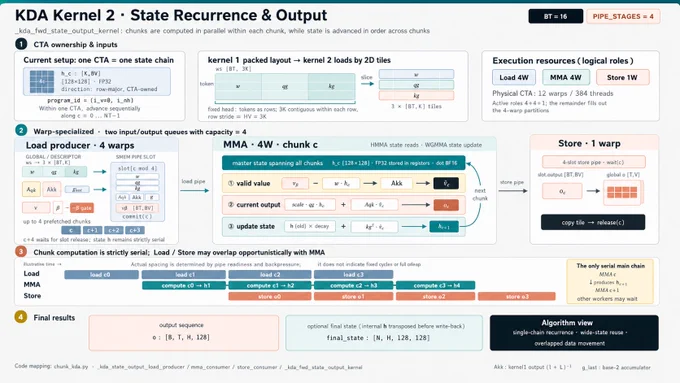Select the load c0 timeline bar
Image resolution: width=680 pixels, height=383 pixels.
tap(101, 275)
